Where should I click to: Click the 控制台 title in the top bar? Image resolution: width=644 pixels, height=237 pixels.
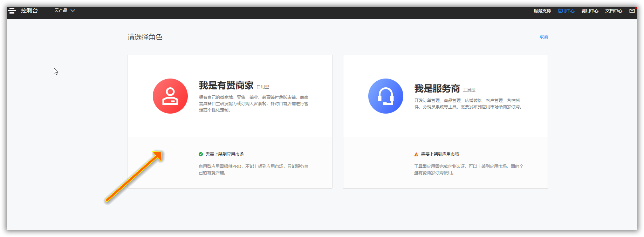point(29,11)
